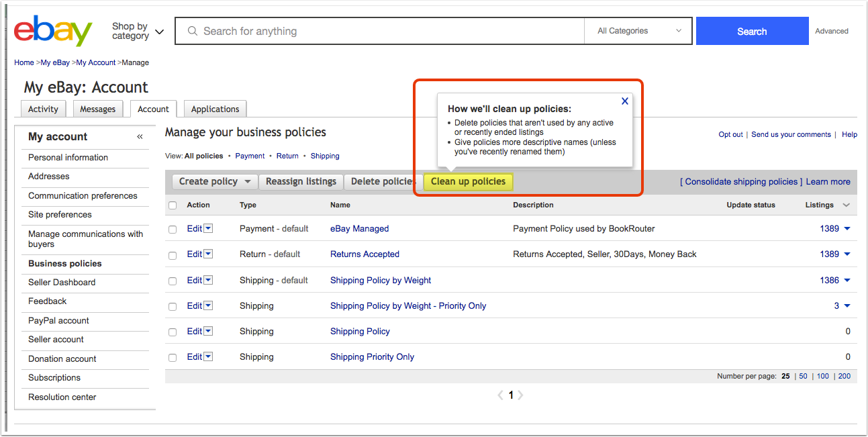The image size is (868, 437).
Task: Filter view by Shipping policies
Action: (325, 156)
